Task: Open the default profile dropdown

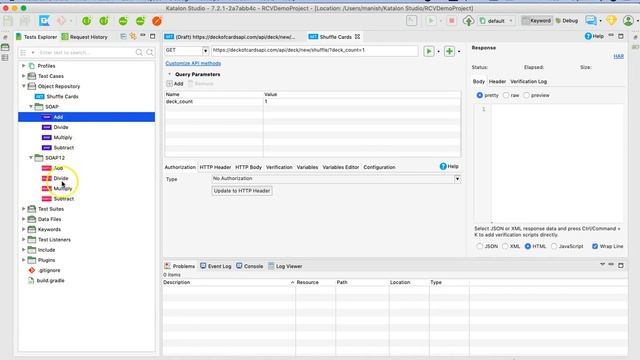Action: (x=496, y=21)
